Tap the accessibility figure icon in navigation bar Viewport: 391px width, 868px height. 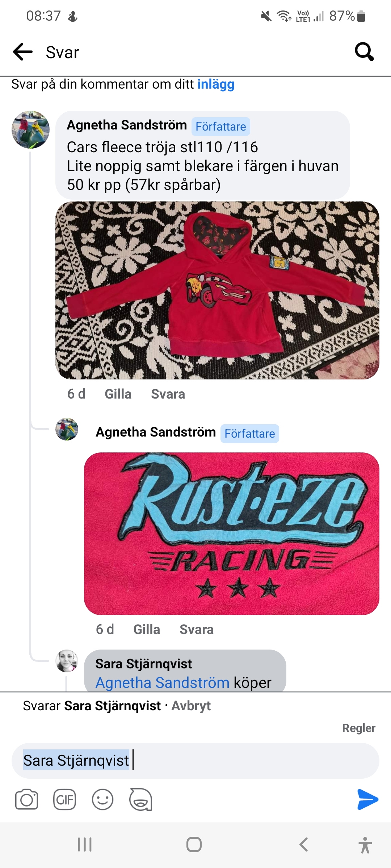365,845
